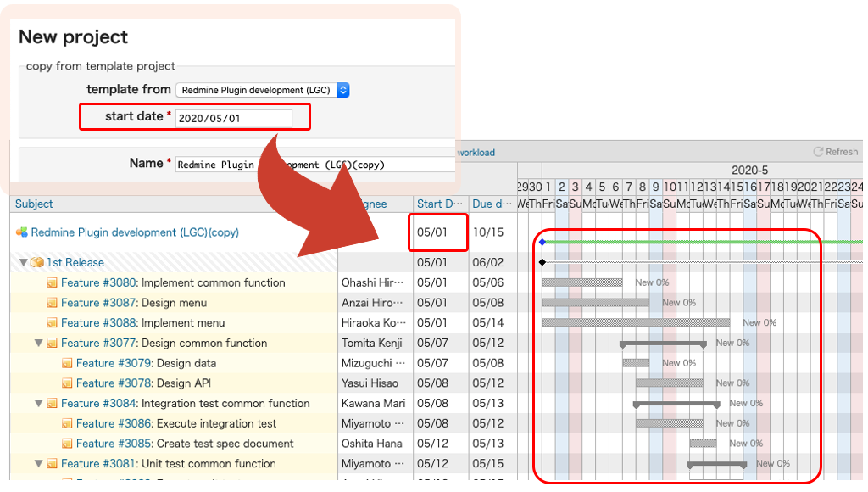This screenshot has height=492, width=868.
Task: Select the Gantt bar for Feature #3085
Action: pyautogui.click(x=703, y=444)
